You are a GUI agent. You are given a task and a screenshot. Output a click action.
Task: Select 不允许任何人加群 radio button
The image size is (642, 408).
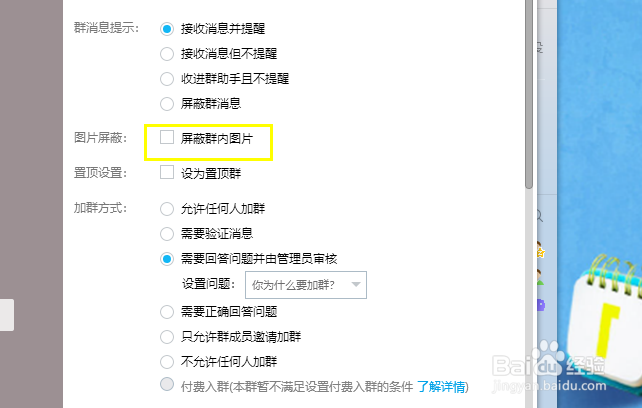point(167,362)
